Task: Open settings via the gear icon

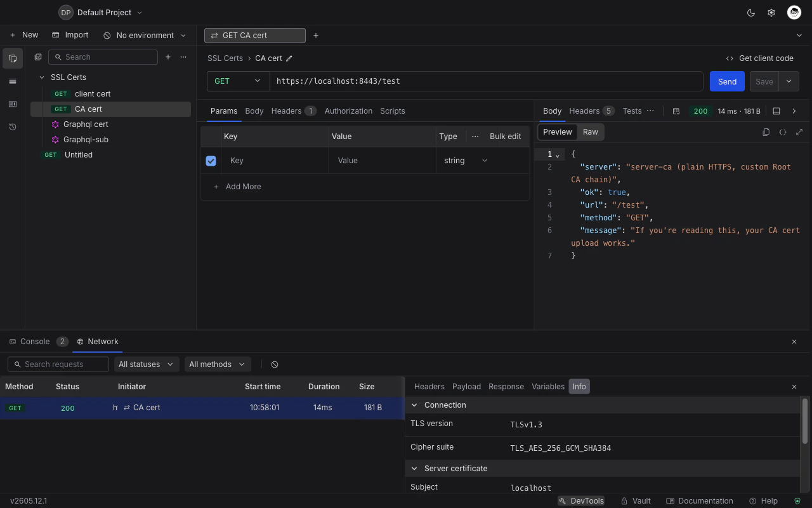Action: [771, 13]
